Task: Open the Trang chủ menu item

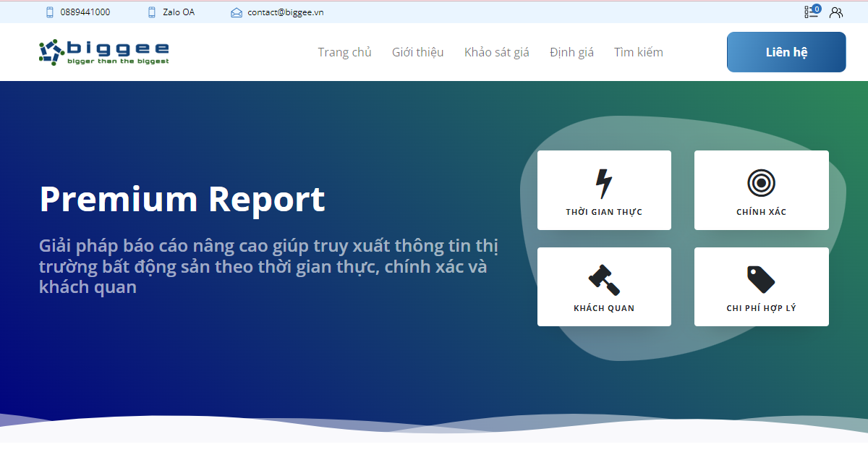Action: coord(345,51)
